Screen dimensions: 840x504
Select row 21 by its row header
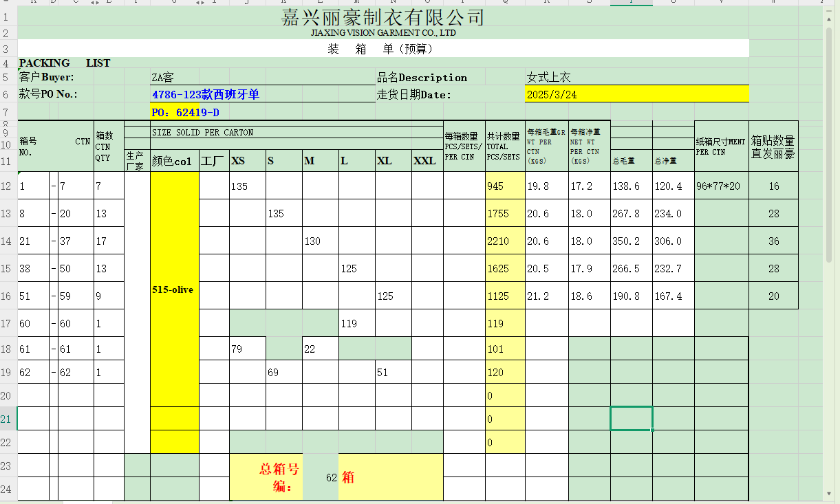pos(6,419)
